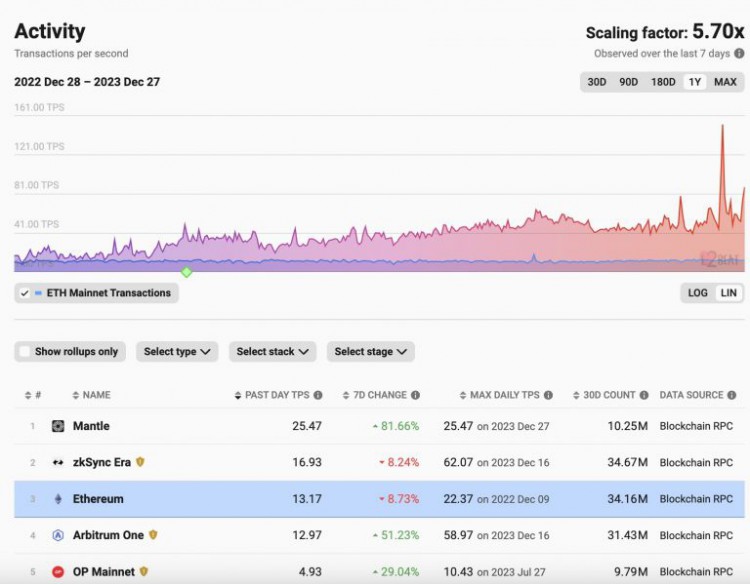Click the Arbitrum One logo icon
This screenshot has height=584, width=750.
point(58,535)
